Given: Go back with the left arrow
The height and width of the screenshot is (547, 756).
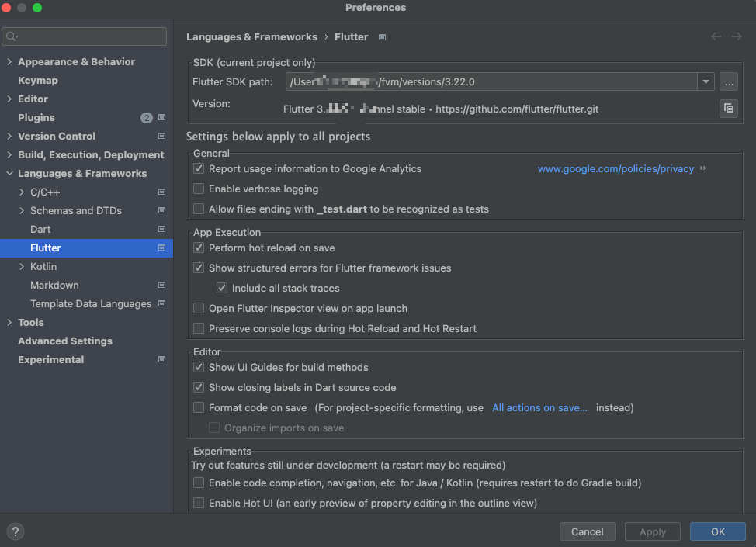Looking at the screenshot, I should pos(716,36).
